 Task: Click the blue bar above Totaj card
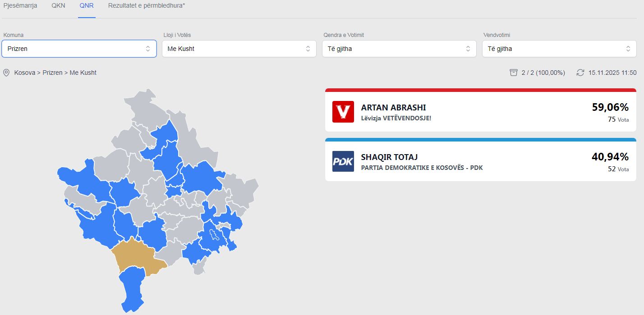click(x=480, y=140)
